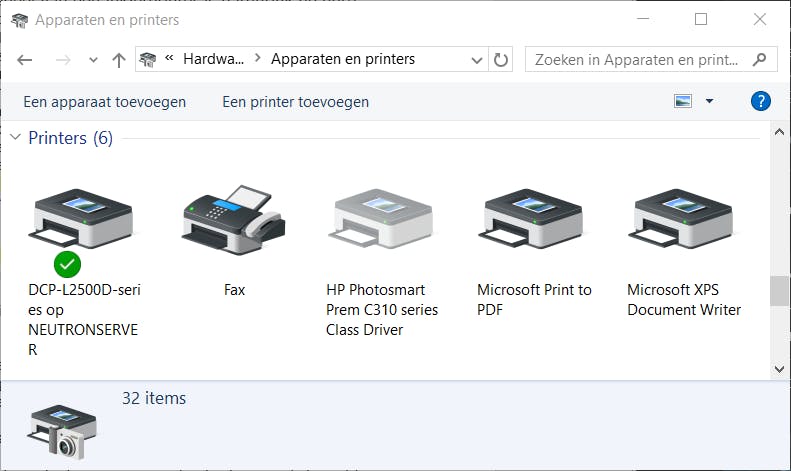
Task: Click the scrollbar down arrow
Action: click(x=779, y=369)
